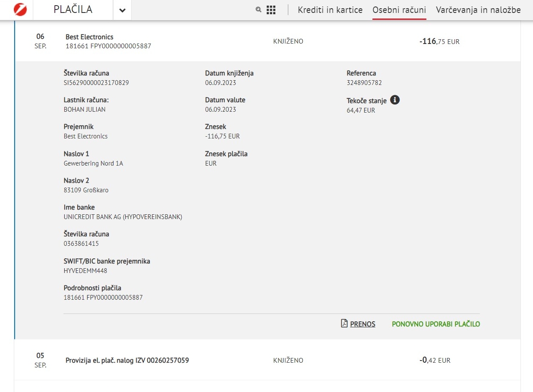Switch to Osebni računi tab
The image size is (533, 392).
399,10
